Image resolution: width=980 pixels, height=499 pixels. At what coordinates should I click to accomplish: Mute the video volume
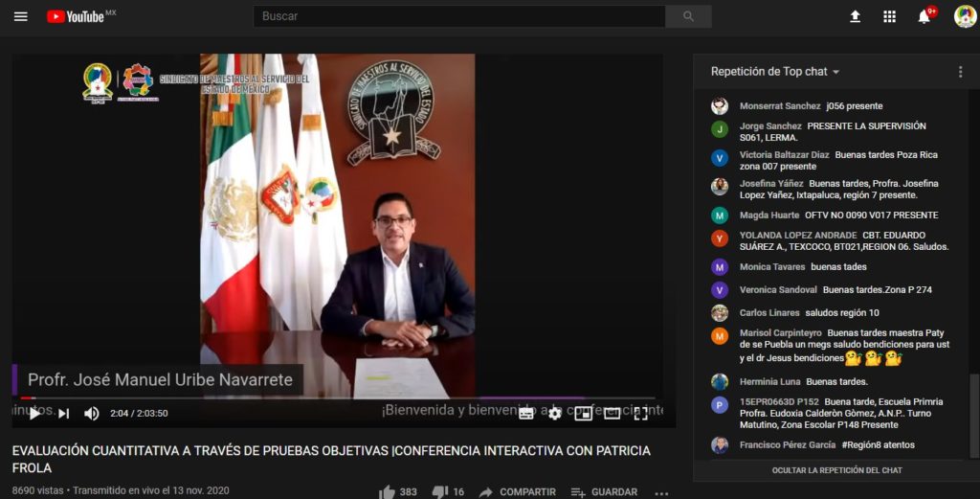(x=92, y=414)
